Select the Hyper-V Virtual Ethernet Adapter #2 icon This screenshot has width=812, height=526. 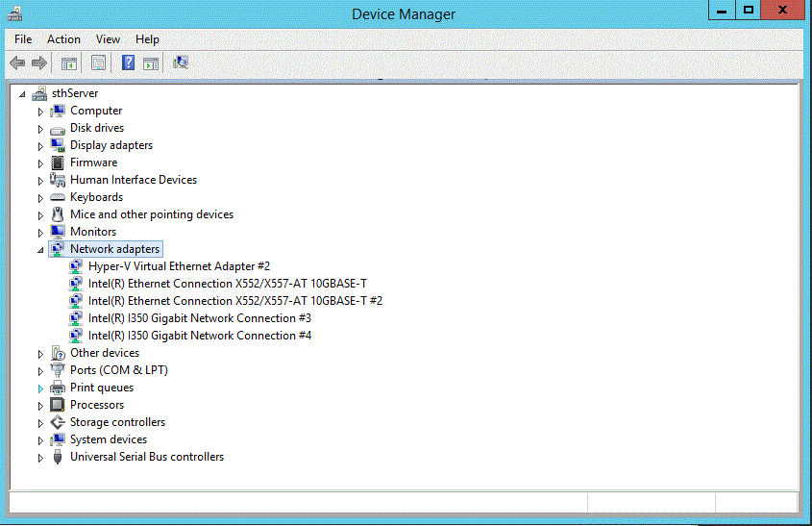point(77,266)
